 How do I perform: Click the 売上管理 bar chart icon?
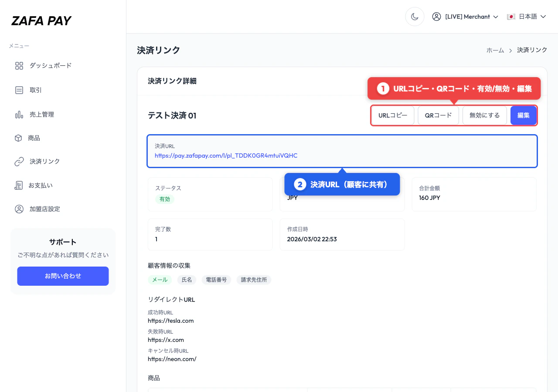(x=19, y=114)
